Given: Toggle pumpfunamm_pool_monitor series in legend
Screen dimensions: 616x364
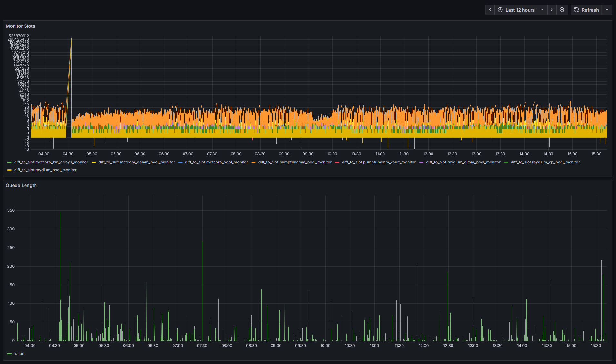Looking at the screenshot, I should coord(295,162).
